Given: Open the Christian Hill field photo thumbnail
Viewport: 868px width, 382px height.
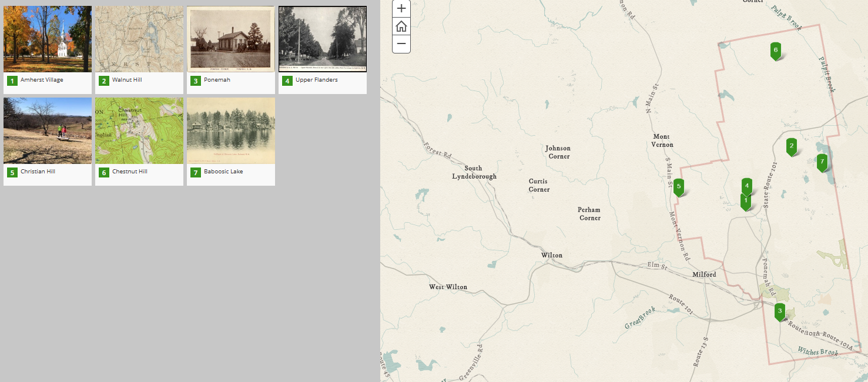Looking at the screenshot, I should (x=48, y=130).
